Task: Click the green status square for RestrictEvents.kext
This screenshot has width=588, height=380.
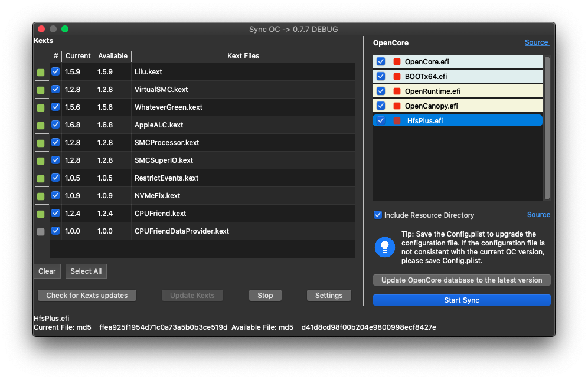Action: (41, 178)
